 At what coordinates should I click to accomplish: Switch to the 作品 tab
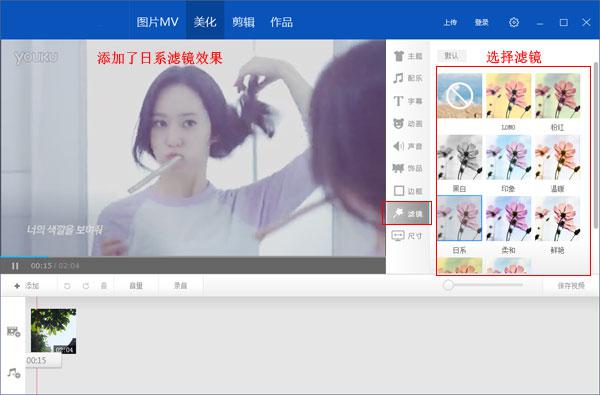281,22
